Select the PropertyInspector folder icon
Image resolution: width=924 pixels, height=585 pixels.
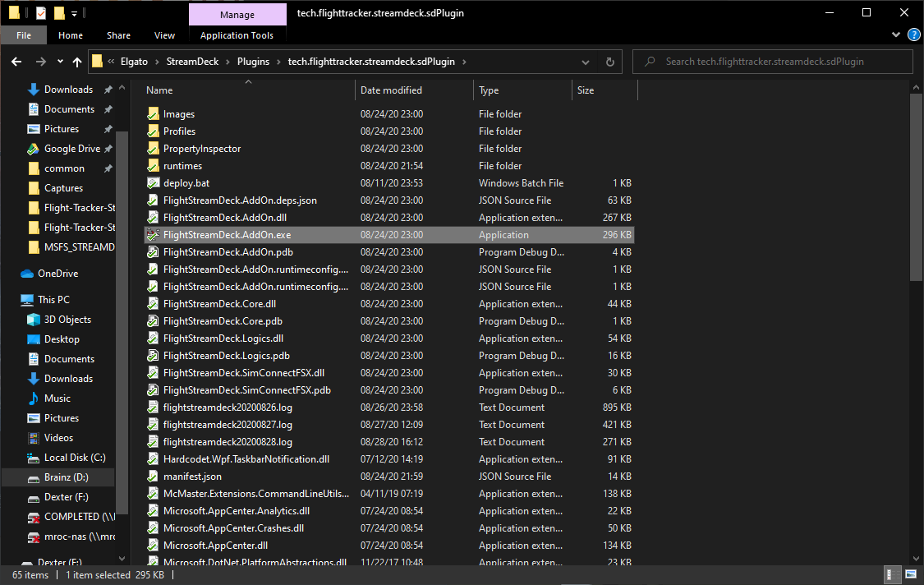[x=154, y=149]
